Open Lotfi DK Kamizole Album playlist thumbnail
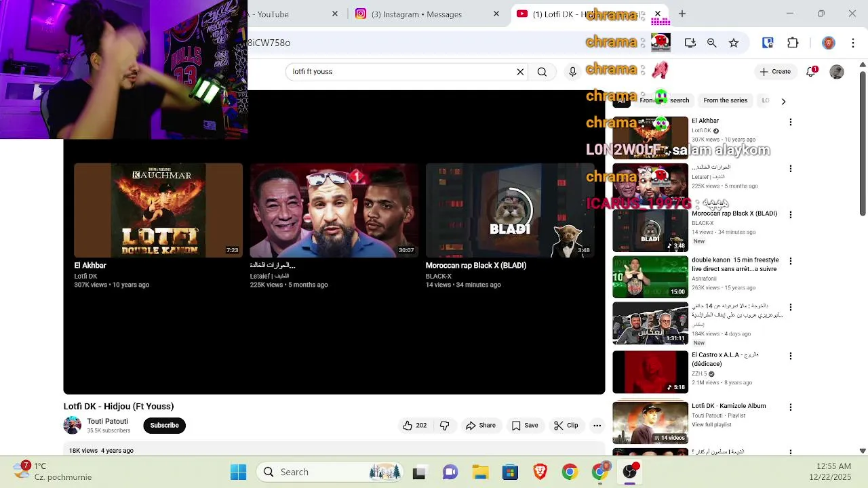The width and height of the screenshot is (868, 488). click(650, 423)
